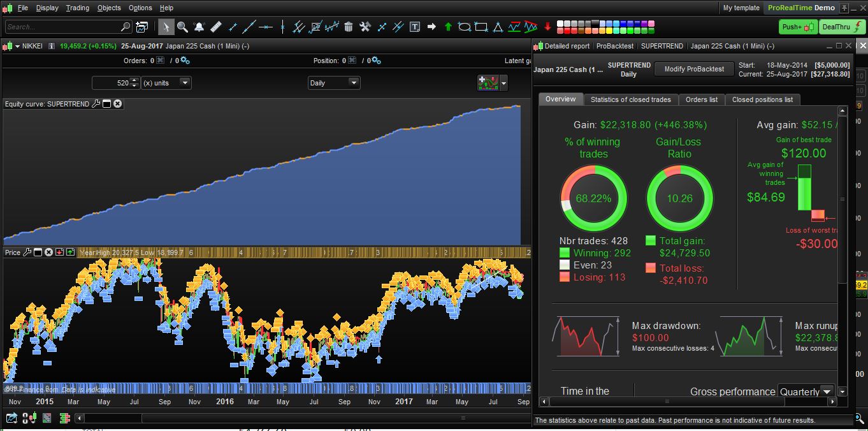The height and width of the screenshot is (431, 868).
Task: Choose the rectangle drawing tool
Action: pyautogui.click(x=481, y=27)
